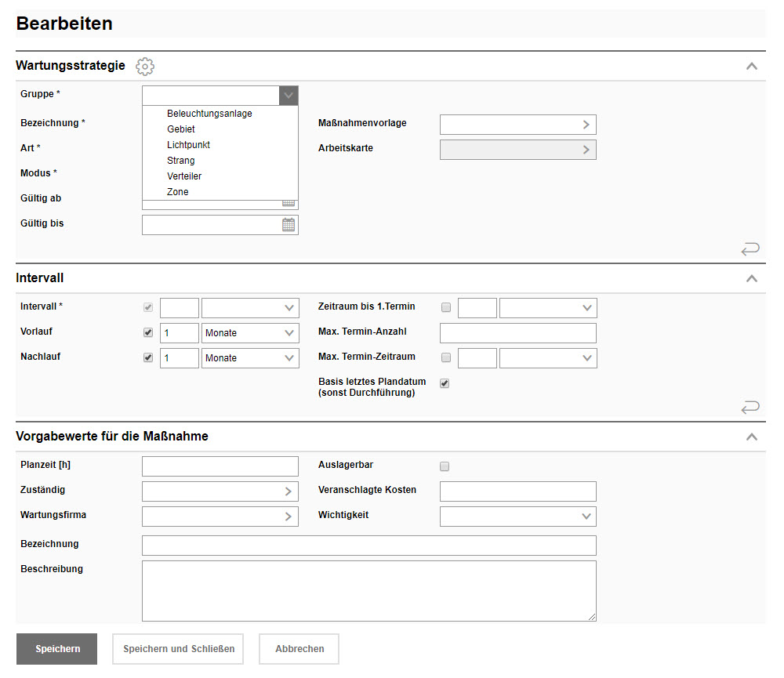Click the Abbrechen button
Image resolution: width=784 pixels, height=678 pixels.
[299, 649]
